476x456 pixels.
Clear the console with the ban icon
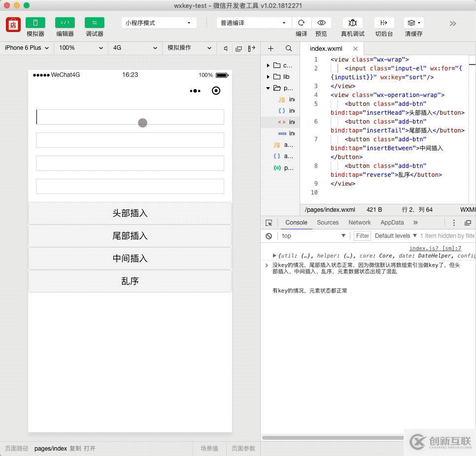pyautogui.click(x=269, y=236)
